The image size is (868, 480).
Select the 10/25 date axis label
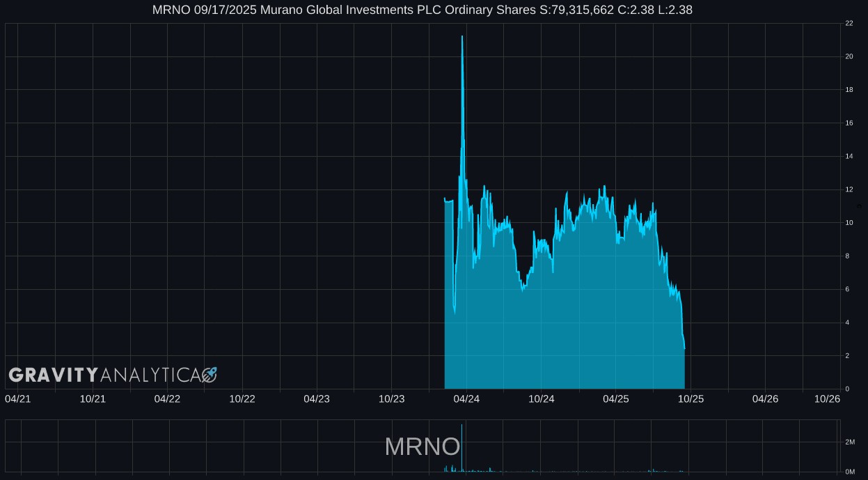tap(691, 398)
